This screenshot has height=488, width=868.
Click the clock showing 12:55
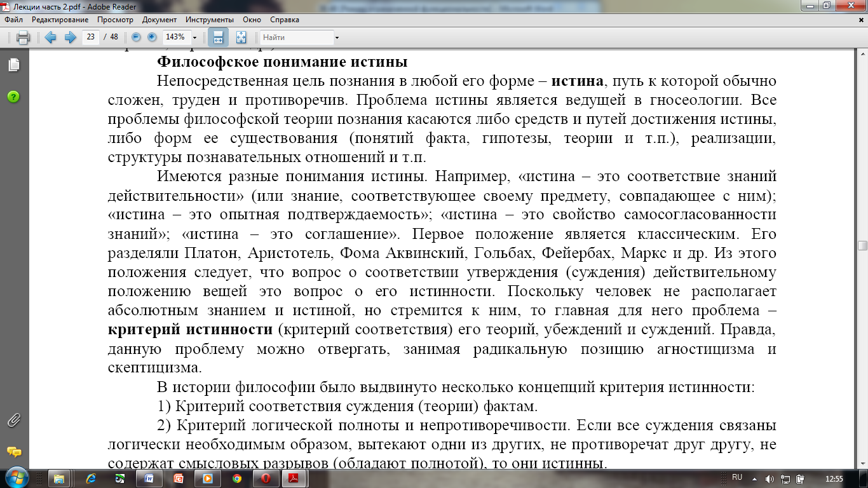point(833,478)
